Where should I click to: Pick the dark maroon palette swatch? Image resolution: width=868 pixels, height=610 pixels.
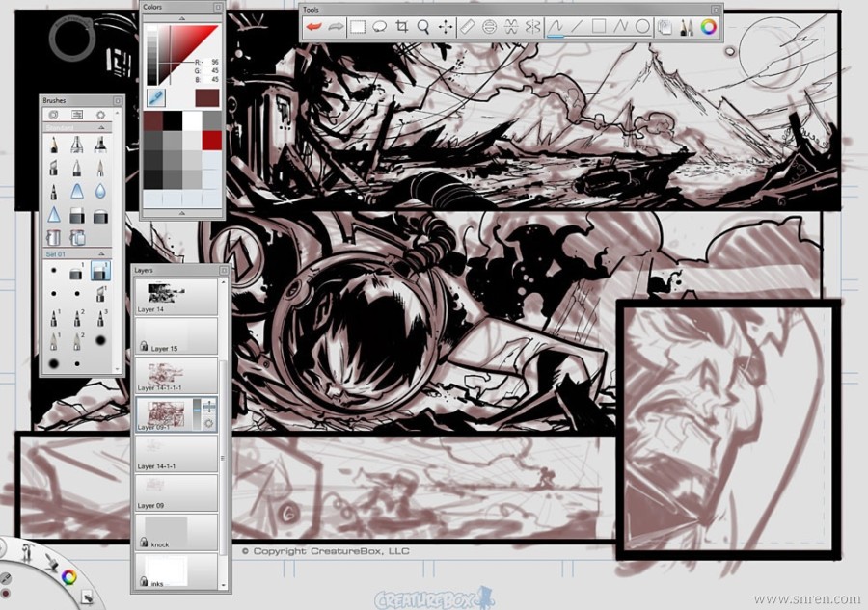tap(153, 120)
